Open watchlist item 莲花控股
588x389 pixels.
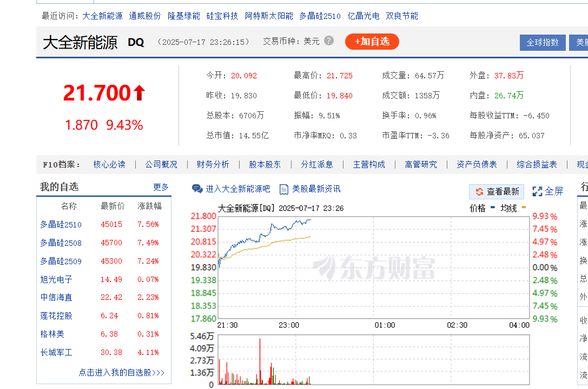tap(56, 316)
